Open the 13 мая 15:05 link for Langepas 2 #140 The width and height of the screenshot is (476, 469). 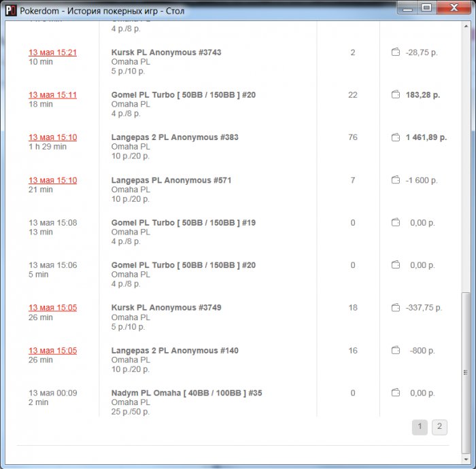coord(53,351)
